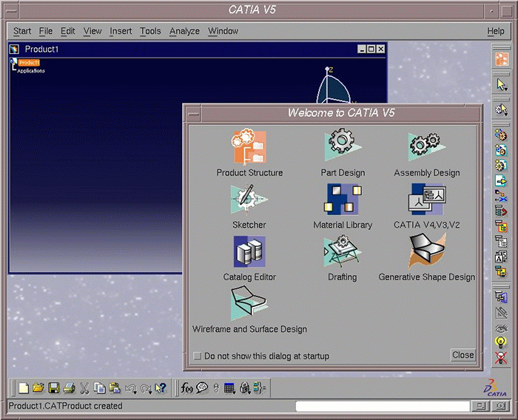Click the 3D compass in Product1 window
This screenshot has height=420, width=518.
(x=334, y=85)
